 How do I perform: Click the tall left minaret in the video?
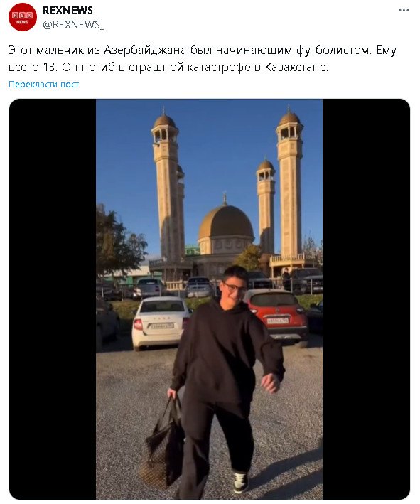(166, 186)
